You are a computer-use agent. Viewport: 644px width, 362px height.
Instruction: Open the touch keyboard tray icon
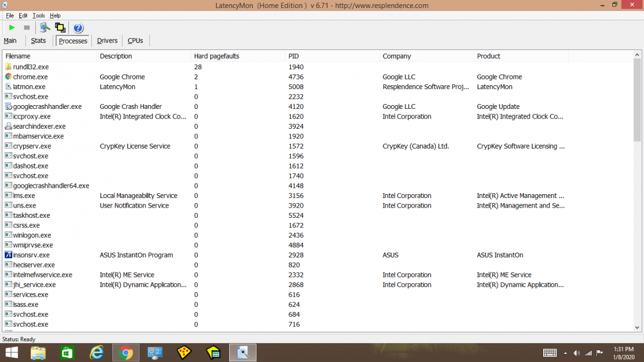point(550,353)
